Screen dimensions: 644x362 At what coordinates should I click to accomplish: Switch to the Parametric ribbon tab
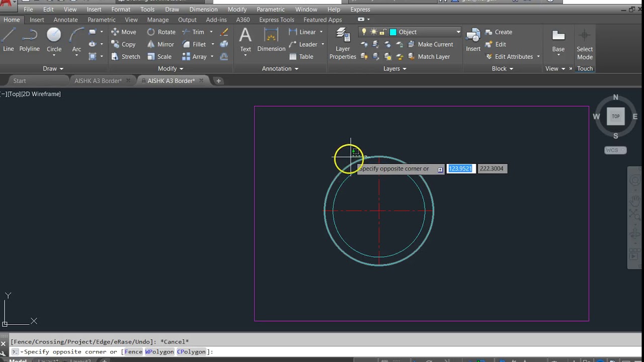coord(102,20)
